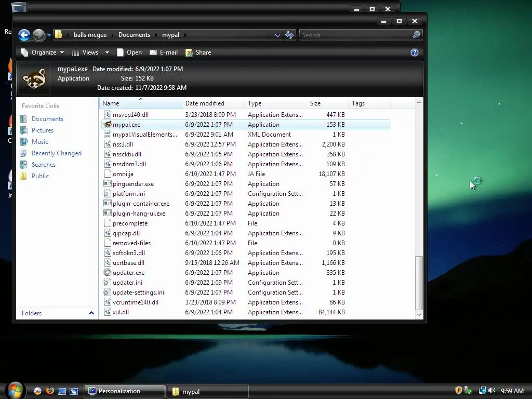Click the magnifying glass search icon
Screen dimensions: 532x399
tap(416, 35)
